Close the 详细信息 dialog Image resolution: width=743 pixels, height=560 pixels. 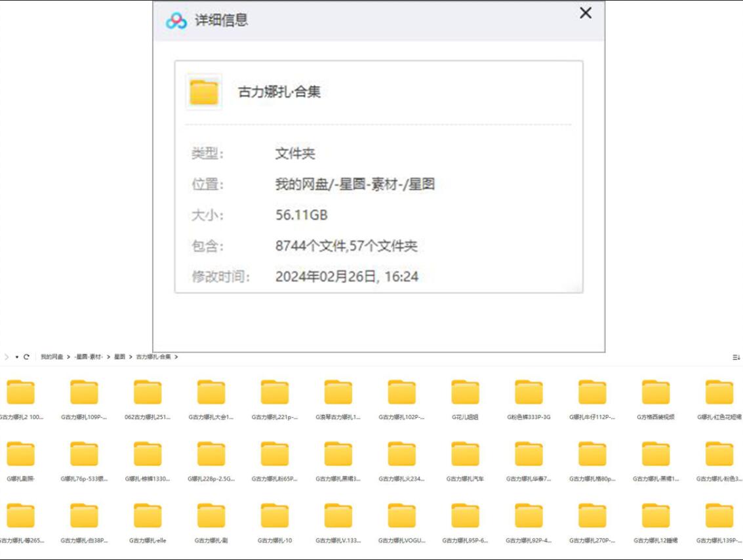(586, 13)
